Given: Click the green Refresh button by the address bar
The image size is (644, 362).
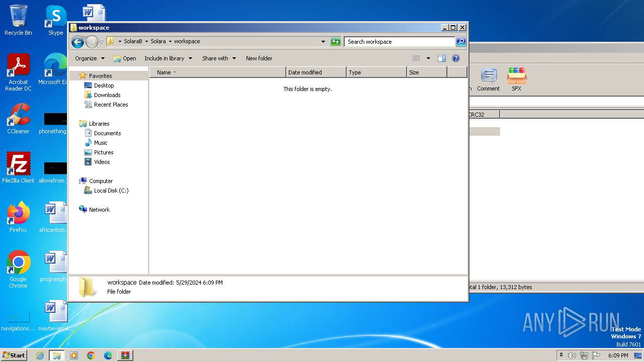Looking at the screenshot, I should (x=336, y=42).
